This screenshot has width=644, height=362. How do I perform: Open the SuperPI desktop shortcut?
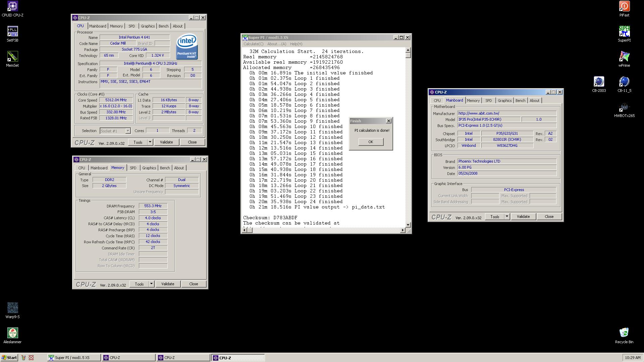624,34
